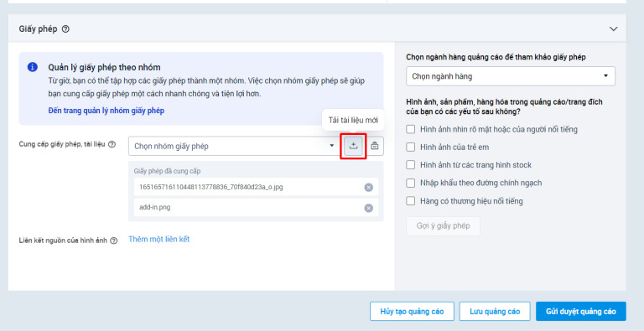The height and width of the screenshot is (331, 644).
Task: Click the blue info icon in the notice
Action: pyautogui.click(x=33, y=67)
